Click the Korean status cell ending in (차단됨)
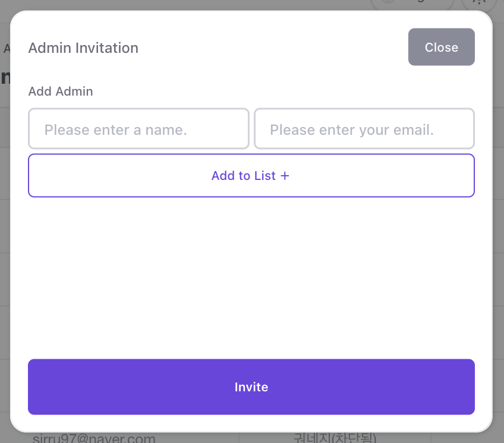The image size is (504, 443). pos(335,438)
